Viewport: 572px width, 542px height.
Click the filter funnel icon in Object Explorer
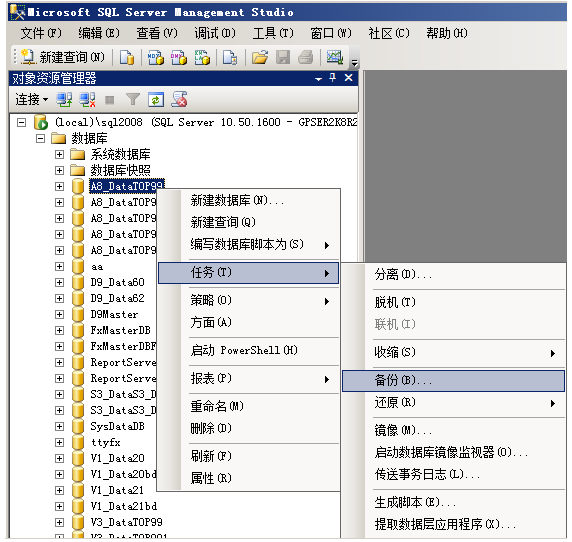click(133, 99)
